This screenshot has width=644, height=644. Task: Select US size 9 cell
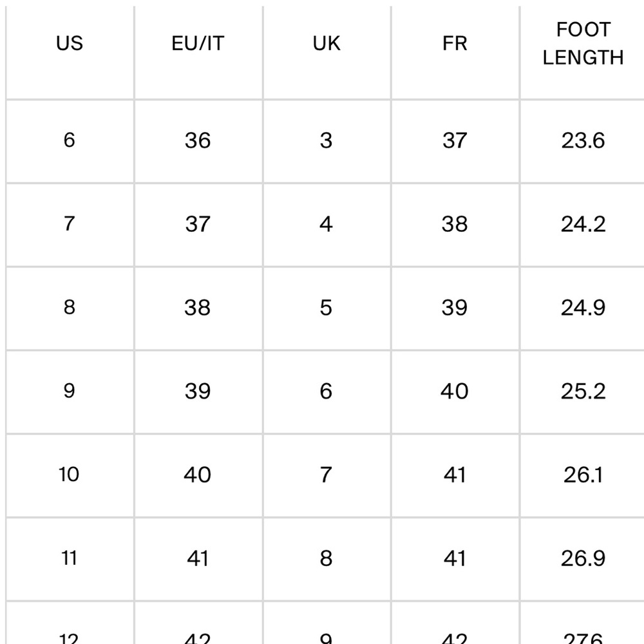pyautogui.click(x=70, y=392)
